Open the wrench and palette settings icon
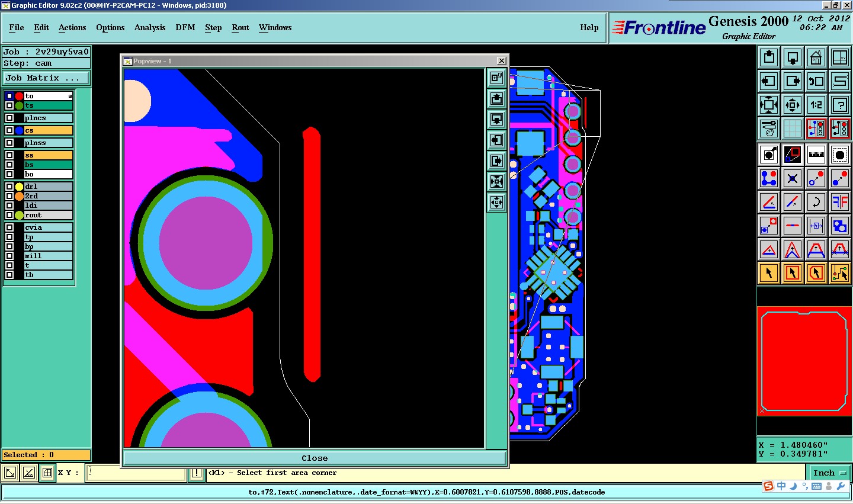The height and width of the screenshot is (504, 853). pos(769,129)
